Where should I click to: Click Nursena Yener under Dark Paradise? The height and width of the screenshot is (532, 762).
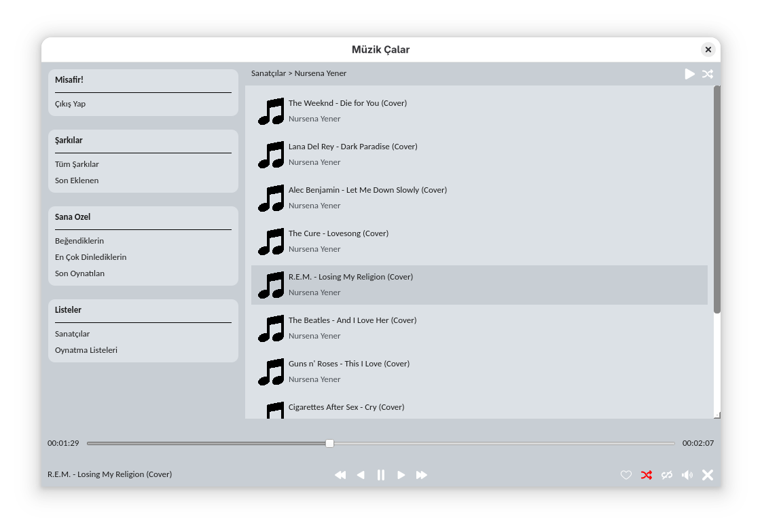[314, 162]
